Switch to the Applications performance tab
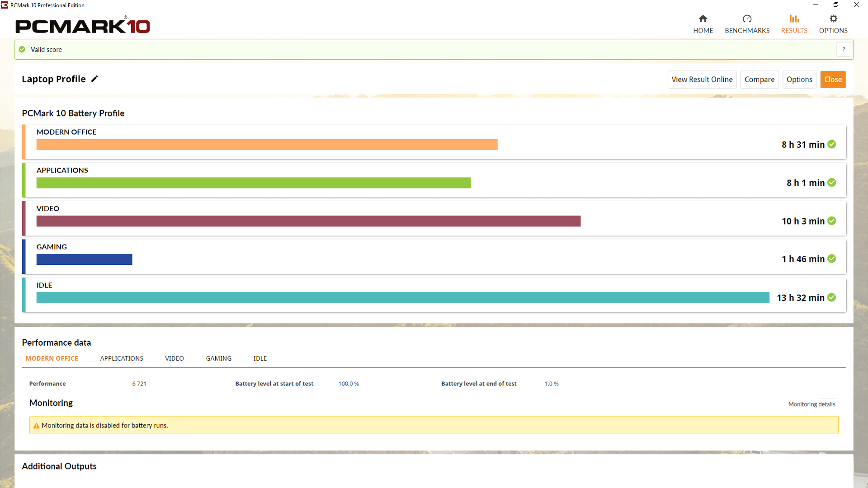Viewport: 868px width, 488px height. click(x=122, y=358)
